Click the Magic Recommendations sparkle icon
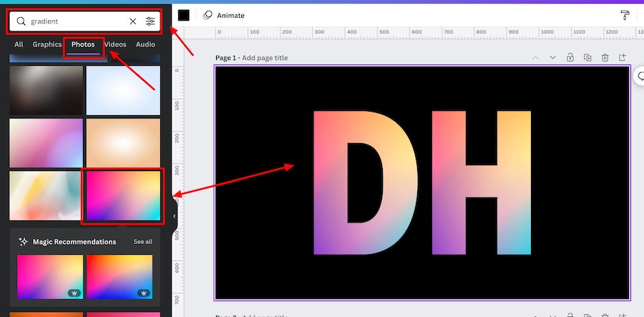This screenshot has height=317, width=644. click(x=24, y=241)
